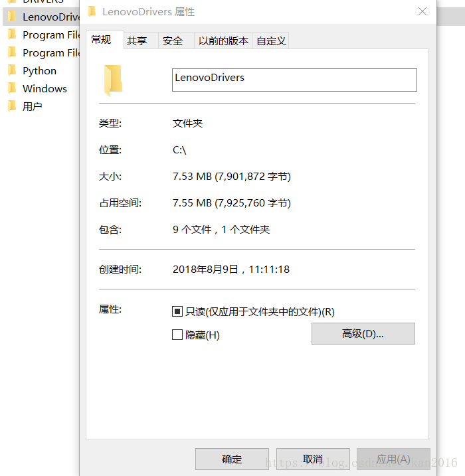Click the contents text 9 个文件，1 个文件夹
Viewport: 465px width, 476px height.
221,230
